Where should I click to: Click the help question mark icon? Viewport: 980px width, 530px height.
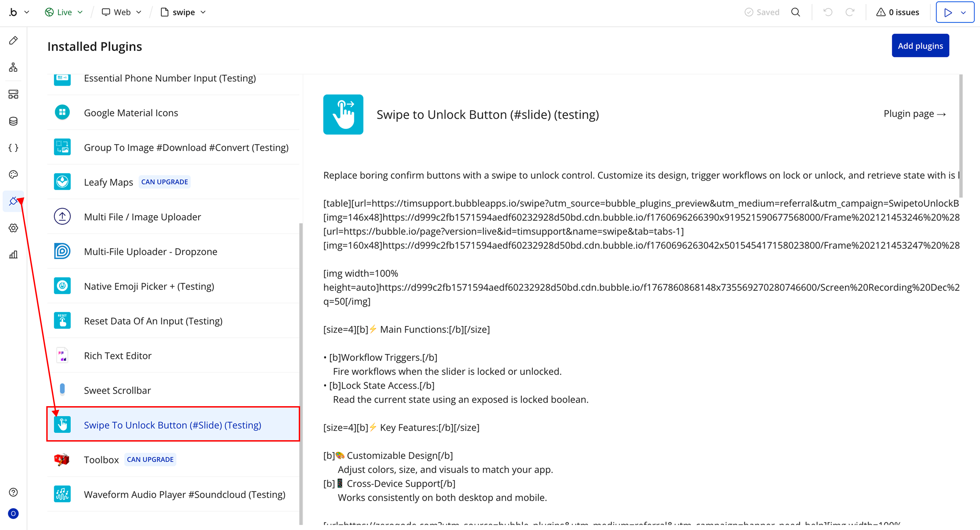coord(13,492)
